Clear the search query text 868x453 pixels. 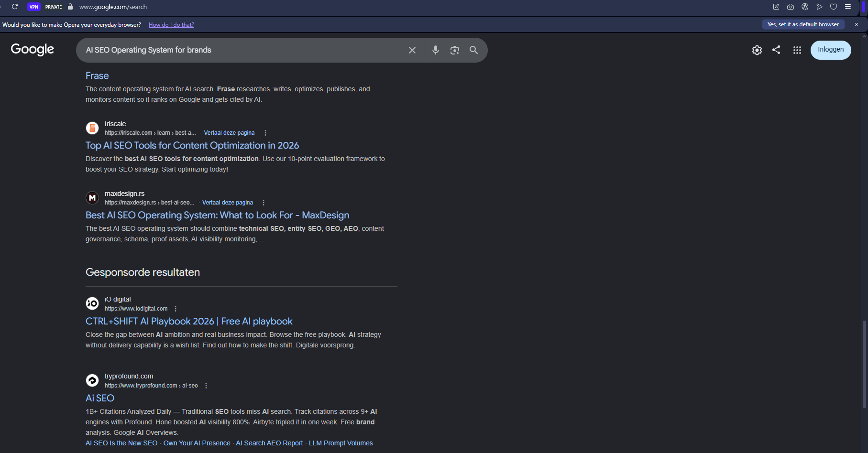pyautogui.click(x=412, y=50)
